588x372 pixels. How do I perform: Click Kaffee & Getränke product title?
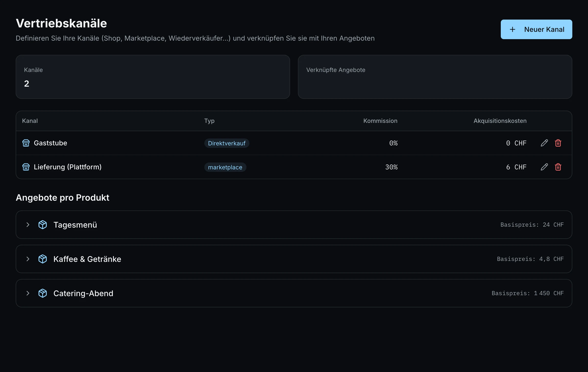87,259
